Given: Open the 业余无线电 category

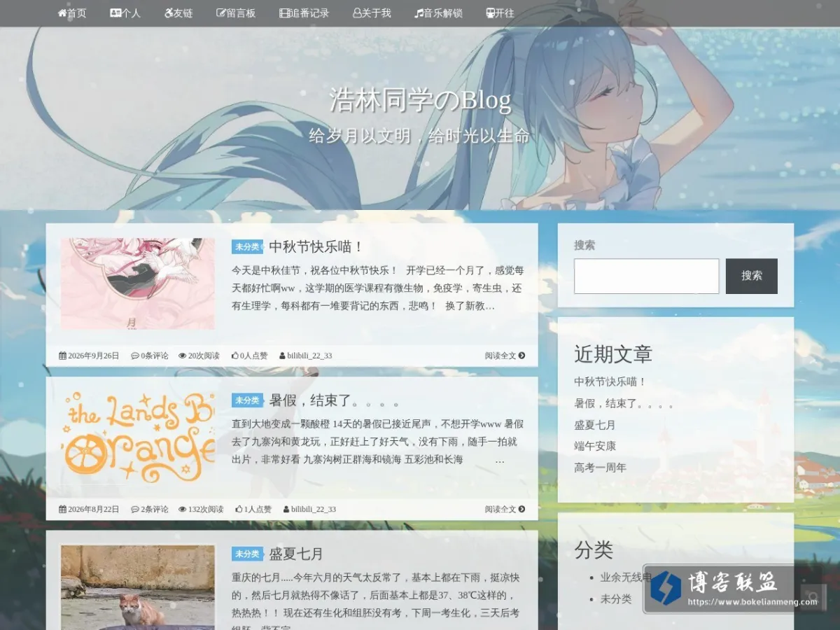Looking at the screenshot, I should (x=626, y=577).
